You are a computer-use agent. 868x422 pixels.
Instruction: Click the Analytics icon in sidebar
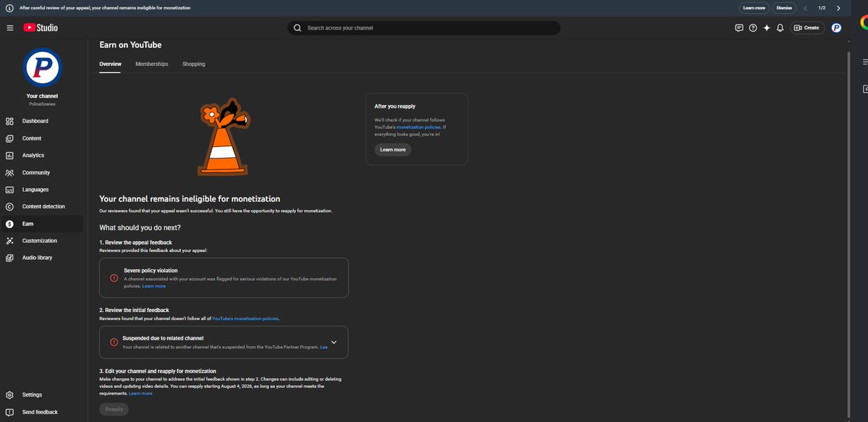point(9,156)
